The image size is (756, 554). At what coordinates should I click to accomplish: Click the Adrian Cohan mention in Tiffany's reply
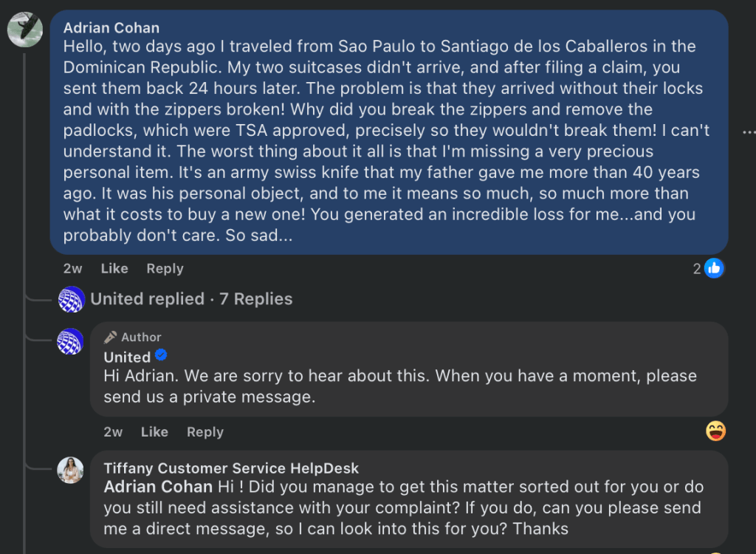[159, 488]
